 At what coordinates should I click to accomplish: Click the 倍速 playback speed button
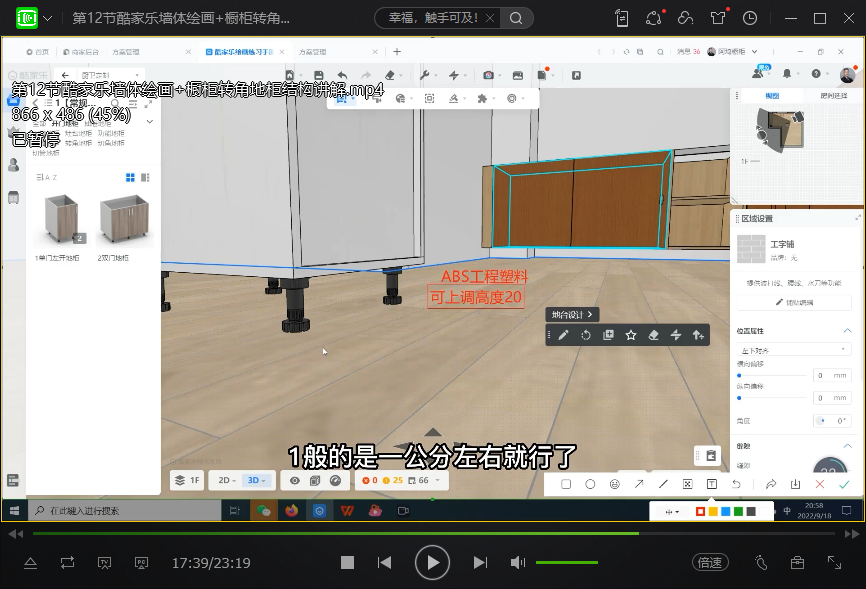pos(710,562)
